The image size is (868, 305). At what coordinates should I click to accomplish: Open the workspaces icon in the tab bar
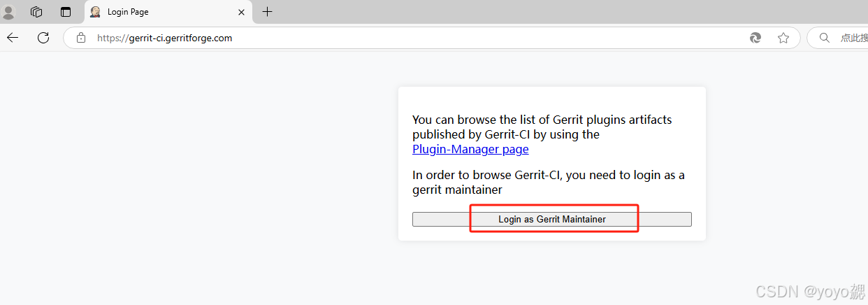[x=37, y=12]
